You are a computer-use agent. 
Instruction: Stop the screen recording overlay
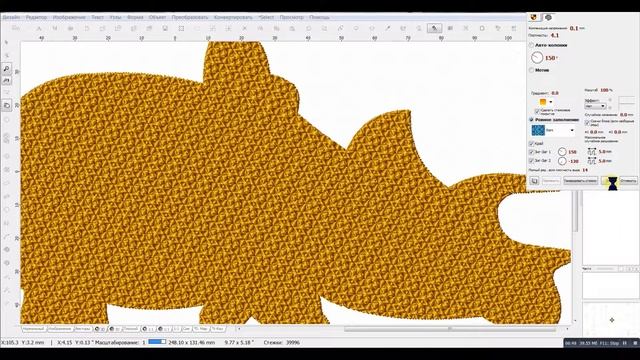(x=635, y=343)
